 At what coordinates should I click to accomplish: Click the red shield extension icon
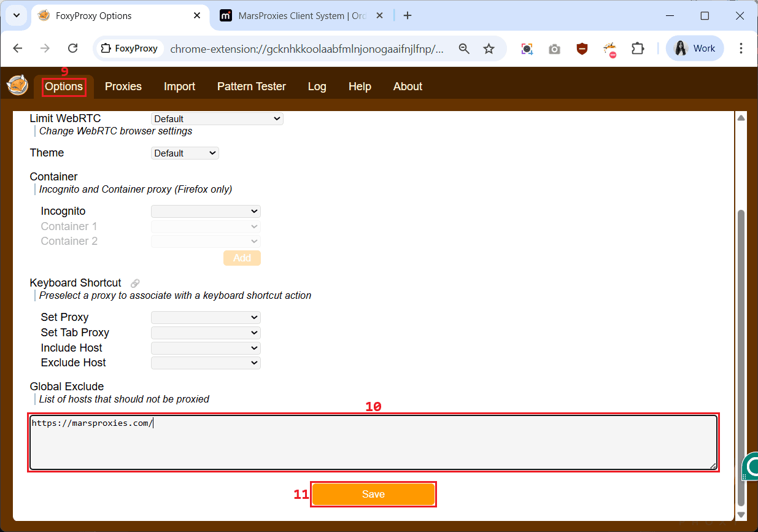582,49
